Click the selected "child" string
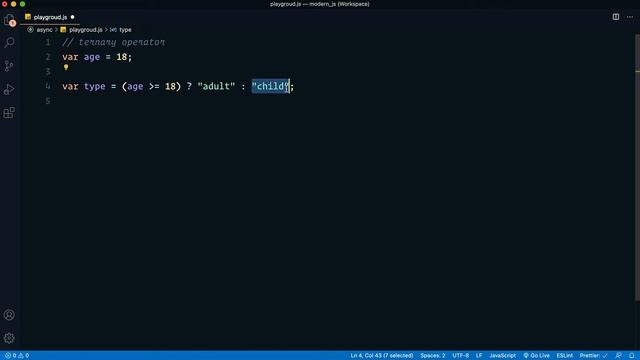 (x=271, y=86)
